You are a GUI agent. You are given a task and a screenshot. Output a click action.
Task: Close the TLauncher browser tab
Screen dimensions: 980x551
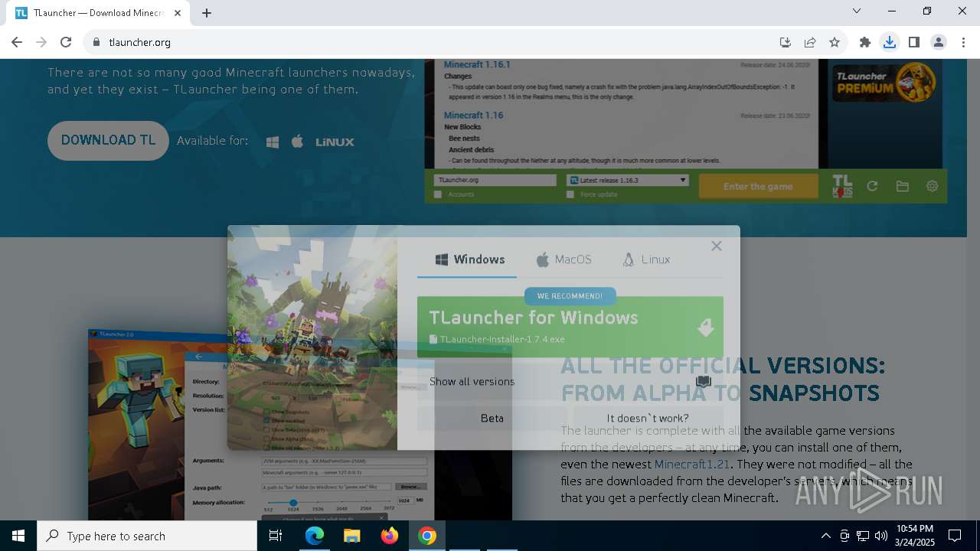178,13
